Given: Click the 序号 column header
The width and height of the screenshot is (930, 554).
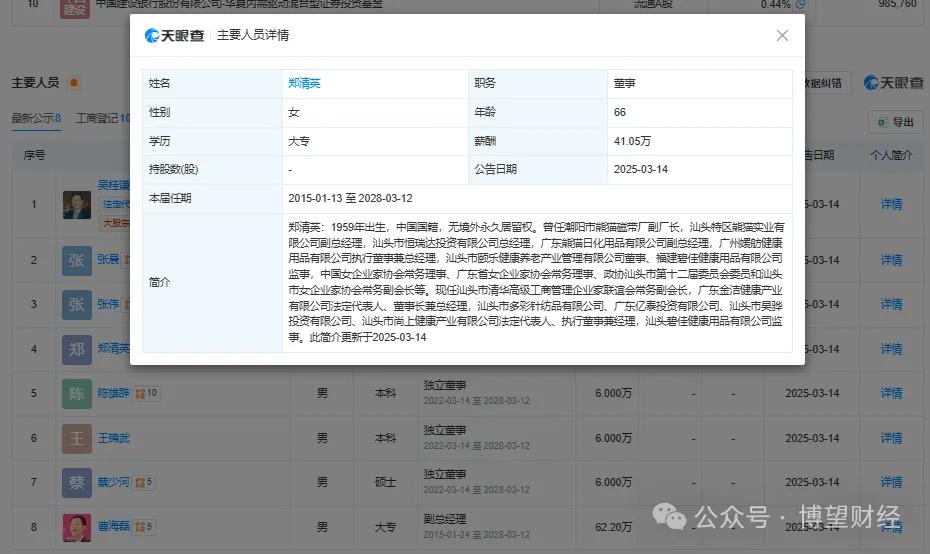Looking at the screenshot, I should coord(34,155).
